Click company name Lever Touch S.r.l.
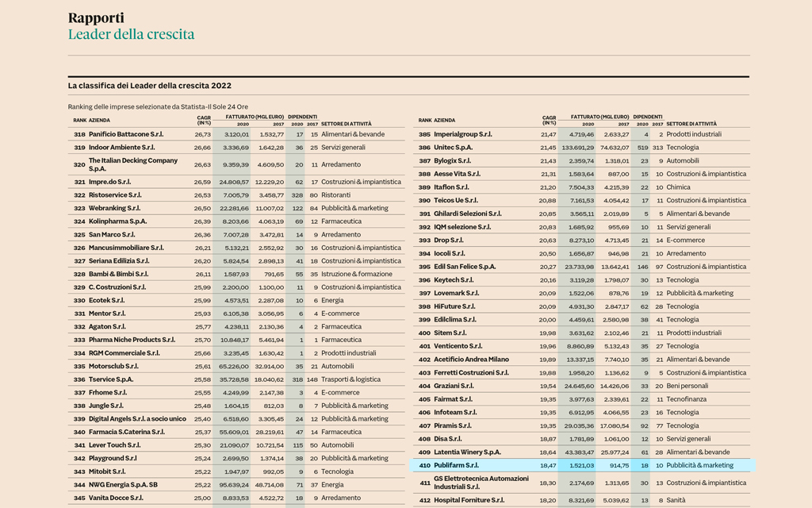 click(114, 445)
